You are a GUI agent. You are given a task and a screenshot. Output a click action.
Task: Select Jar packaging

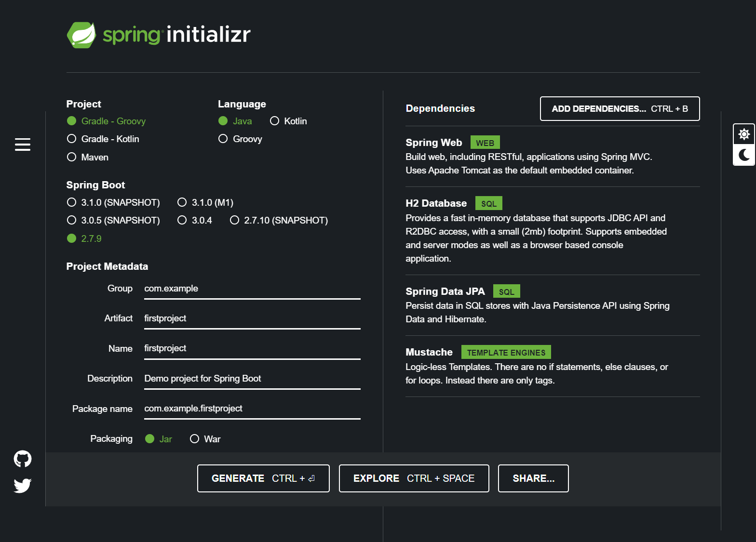pyautogui.click(x=159, y=439)
